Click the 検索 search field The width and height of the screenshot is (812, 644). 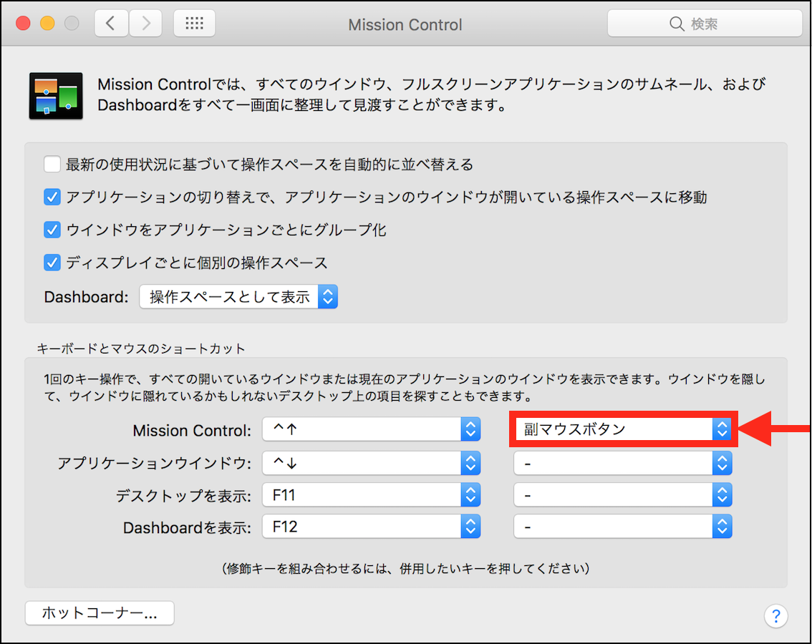coord(705,24)
